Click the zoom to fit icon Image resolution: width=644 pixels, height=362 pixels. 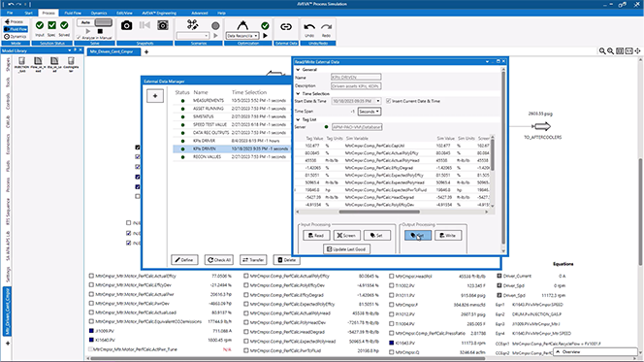620,50
